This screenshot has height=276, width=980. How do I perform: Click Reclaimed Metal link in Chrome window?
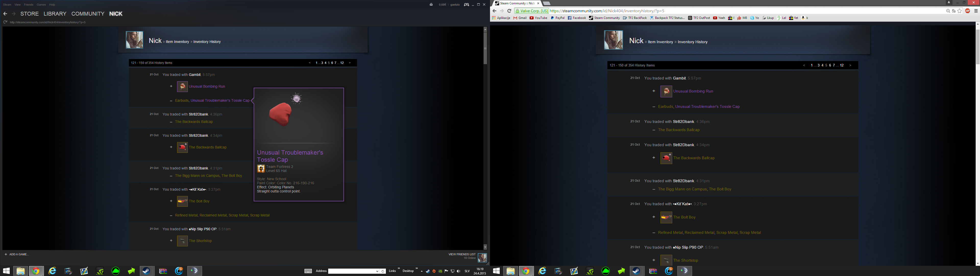699,233
